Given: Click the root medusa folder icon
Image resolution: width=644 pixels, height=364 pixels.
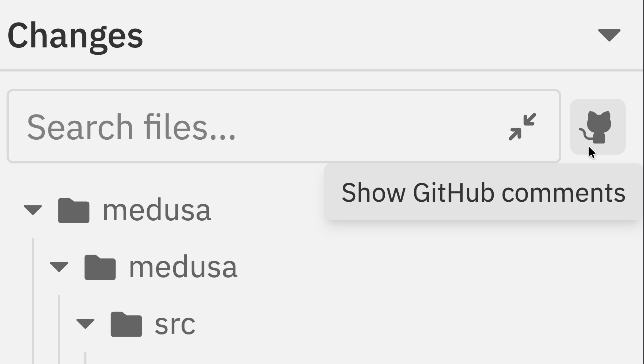Looking at the screenshot, I should tap(74, 210).
